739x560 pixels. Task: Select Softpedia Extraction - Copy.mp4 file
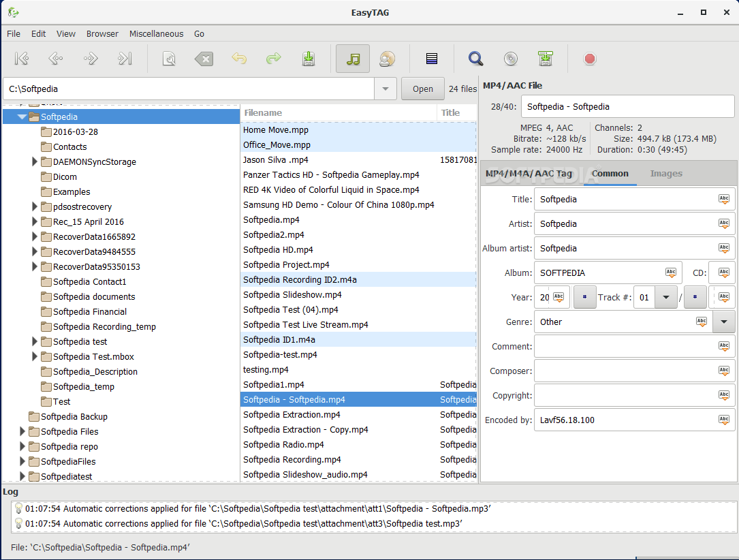[x=359, y=429]
